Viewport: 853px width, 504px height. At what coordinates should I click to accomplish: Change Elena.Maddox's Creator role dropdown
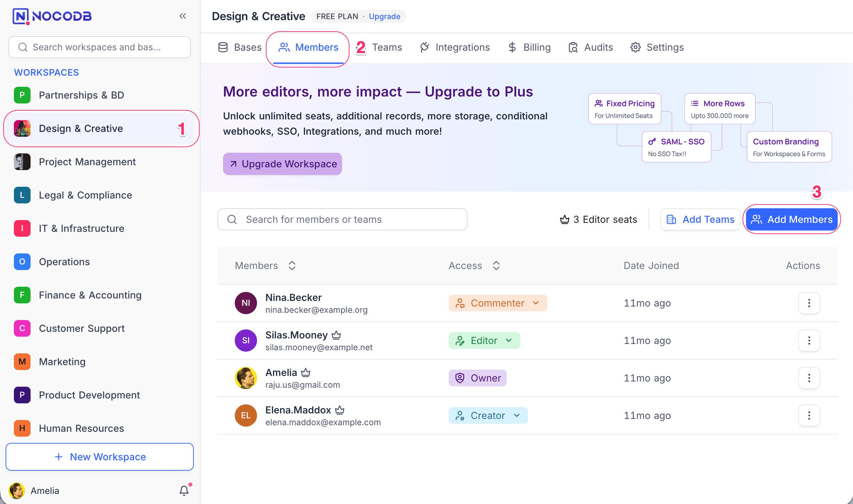tap(488, 415)
